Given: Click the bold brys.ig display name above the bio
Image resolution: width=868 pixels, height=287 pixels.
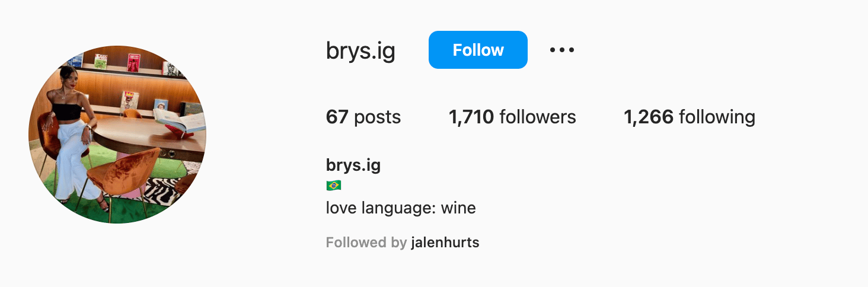Looking at the screenshot, I should pos(353,165).
